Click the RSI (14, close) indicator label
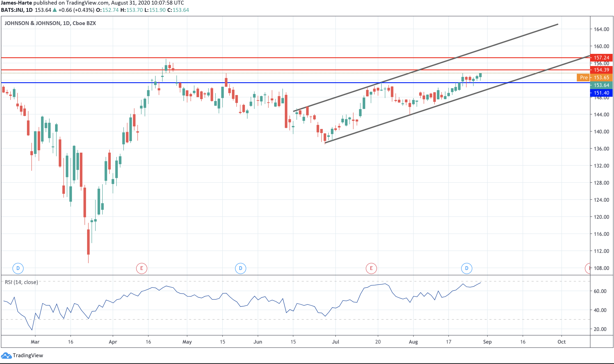The image size is (614, 364). (21, 282)
